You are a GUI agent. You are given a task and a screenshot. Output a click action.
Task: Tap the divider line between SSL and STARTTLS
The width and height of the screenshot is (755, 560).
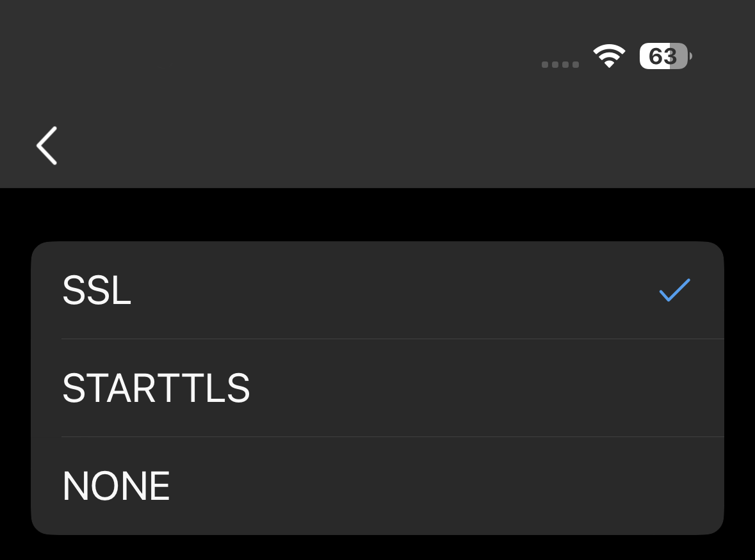coord(393,339)
